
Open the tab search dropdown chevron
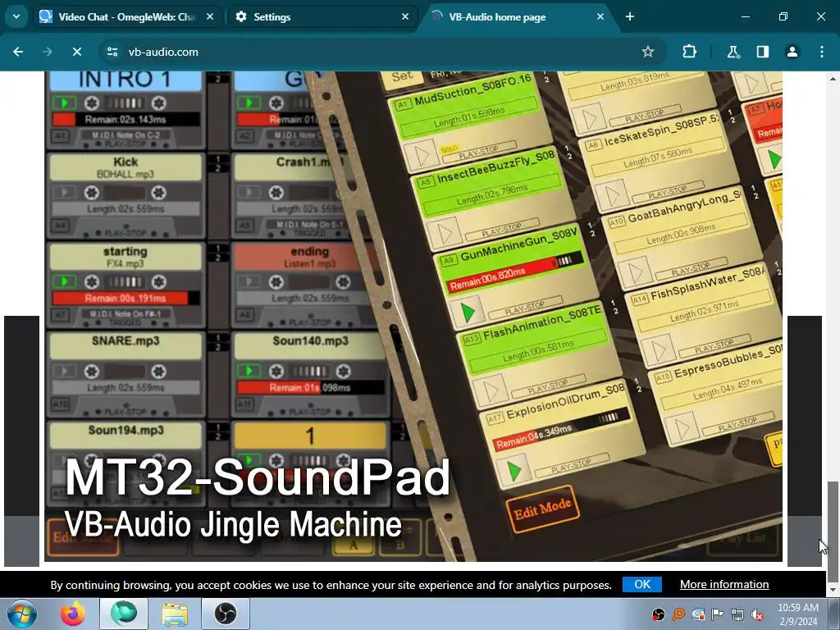(16, 16)
